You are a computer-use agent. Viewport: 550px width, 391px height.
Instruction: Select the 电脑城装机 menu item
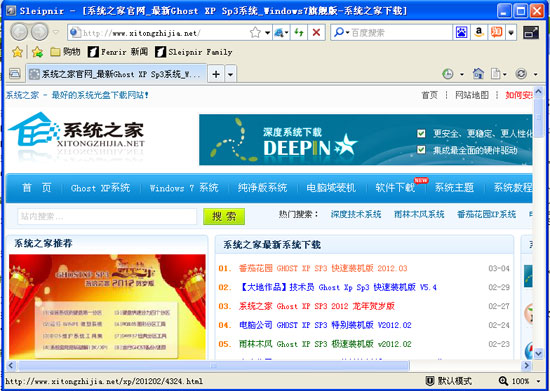(x=331, y=188)
